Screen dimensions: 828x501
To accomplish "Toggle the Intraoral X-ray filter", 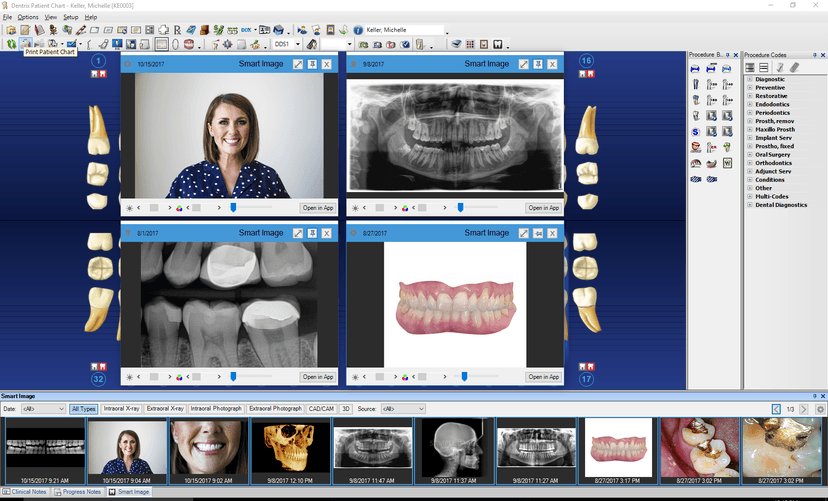I will click(x=121, y=409).
